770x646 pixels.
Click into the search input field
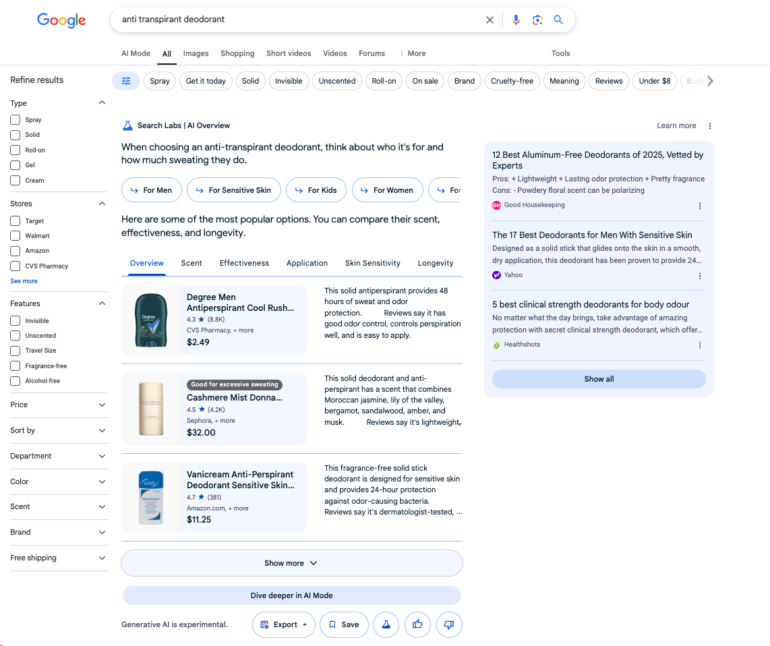coord(300,20)
